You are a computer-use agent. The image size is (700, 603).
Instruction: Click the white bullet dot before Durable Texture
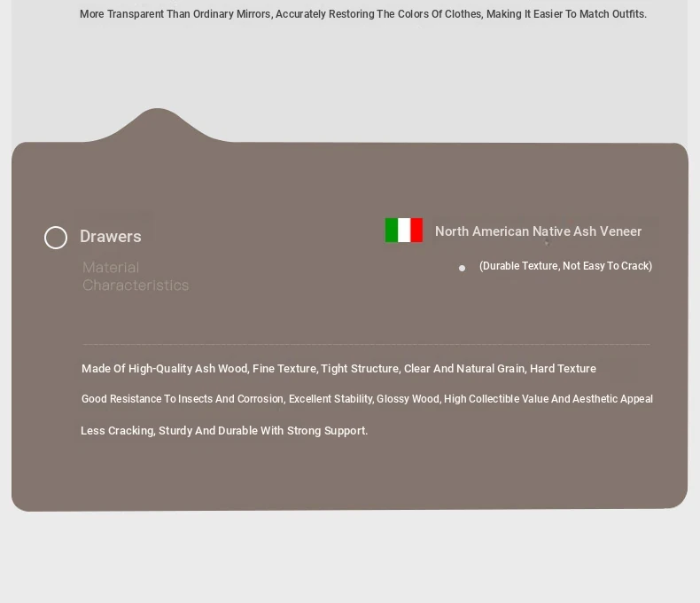pyautogui.click(x=462, y=268)
